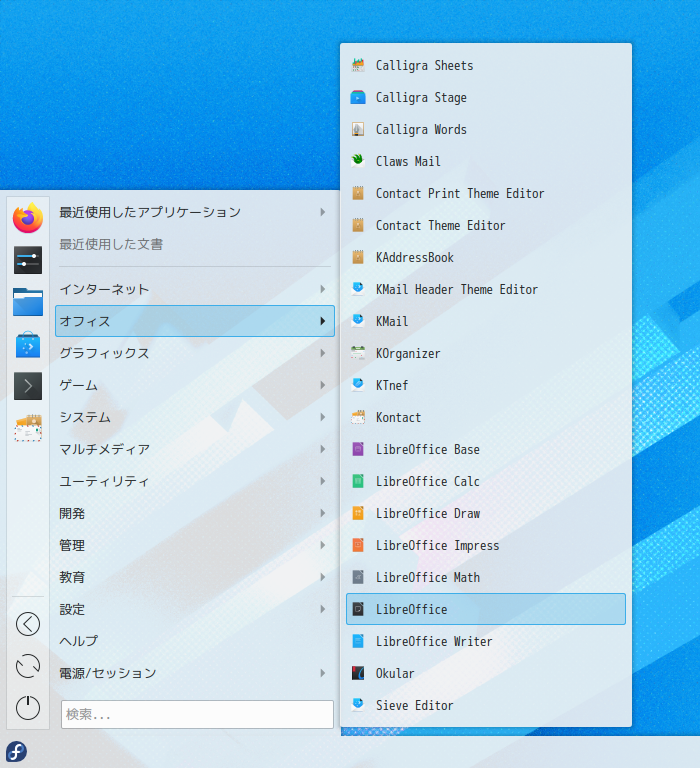Screen dimensions: 700x768
Task: Click the power shutdown icon
Action: pos(28,708)
